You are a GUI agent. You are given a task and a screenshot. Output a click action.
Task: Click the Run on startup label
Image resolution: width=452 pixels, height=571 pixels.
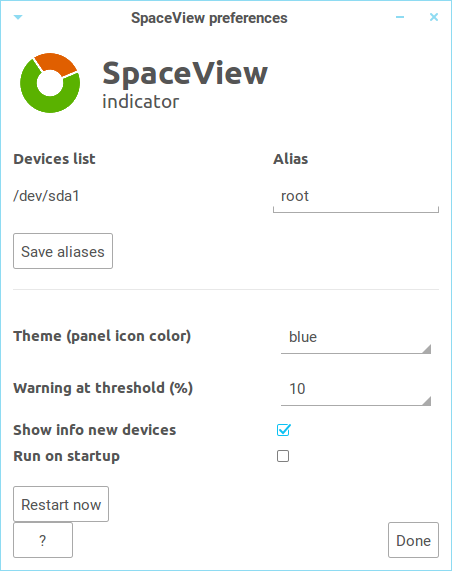[67, 456]
